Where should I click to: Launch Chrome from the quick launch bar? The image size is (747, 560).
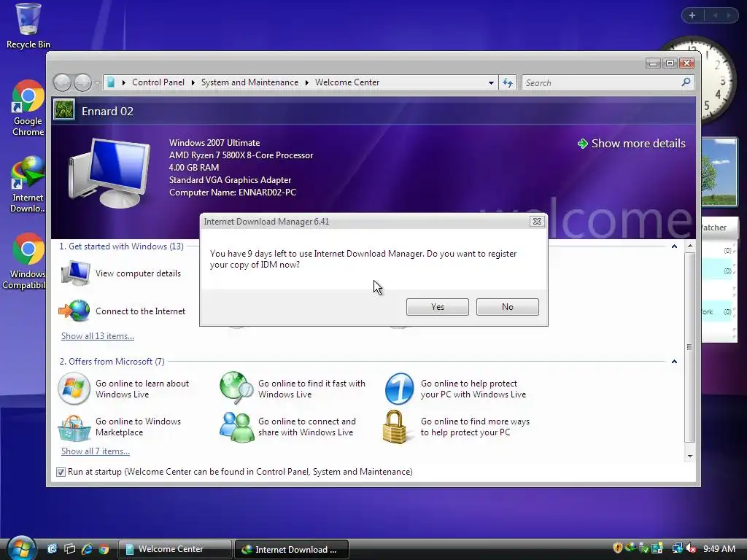point(104,549)
